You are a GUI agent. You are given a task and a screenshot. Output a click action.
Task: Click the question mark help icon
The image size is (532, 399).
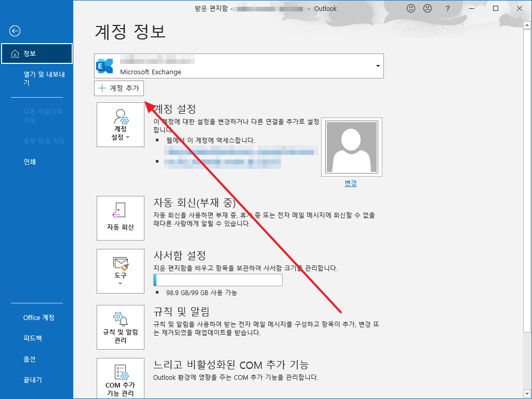coord(447,8)
